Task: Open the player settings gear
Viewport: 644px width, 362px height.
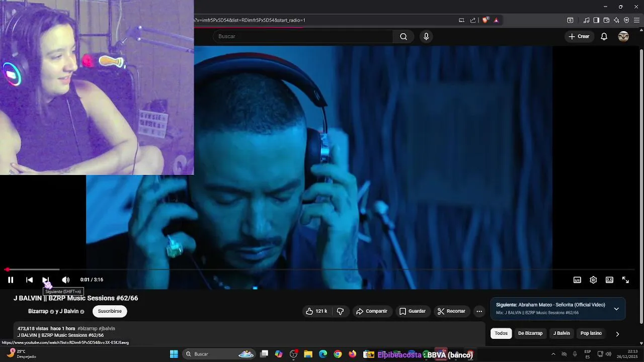Action: click(x=593, y=280)
